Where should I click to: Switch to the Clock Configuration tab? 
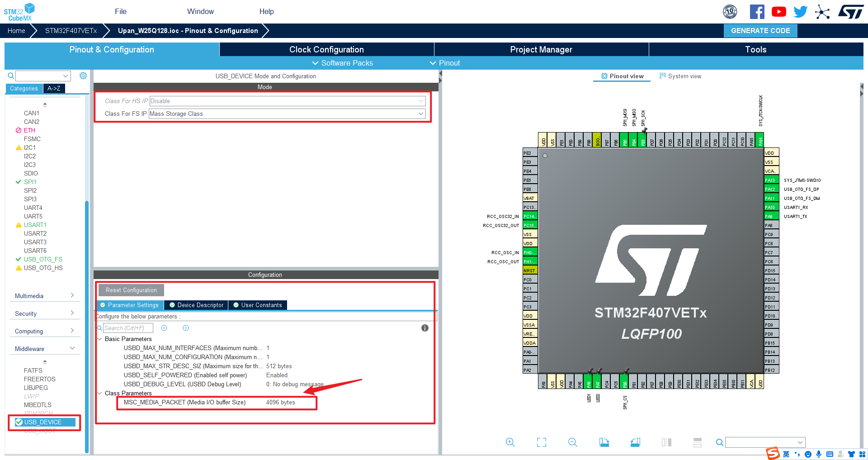tap(326, 49)
